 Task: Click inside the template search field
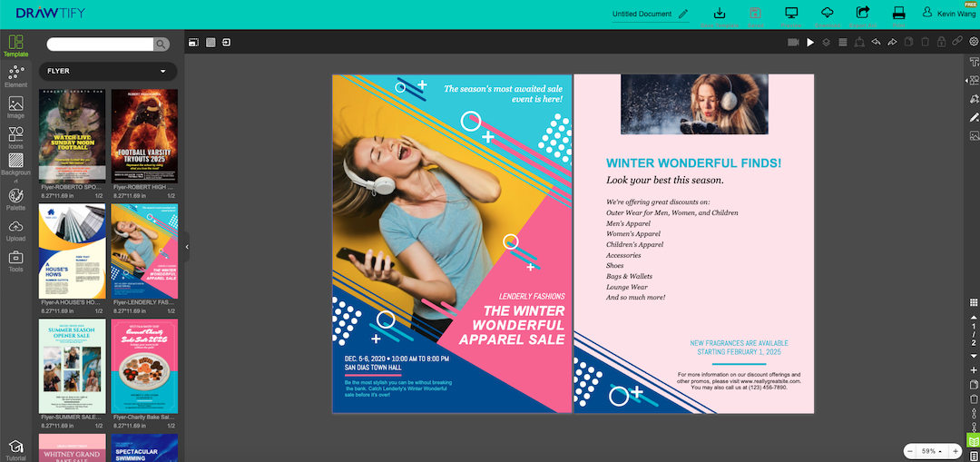tap(100, 44)
